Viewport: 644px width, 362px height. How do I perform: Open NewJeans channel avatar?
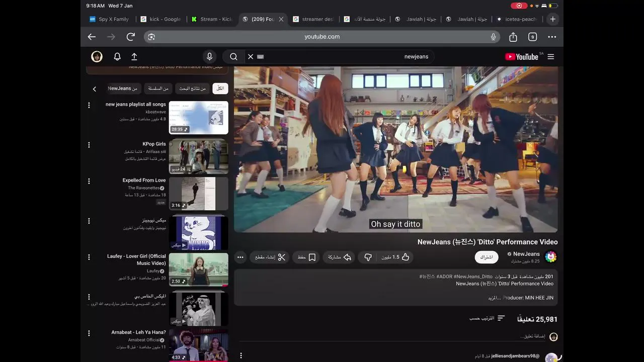[551, 257]
